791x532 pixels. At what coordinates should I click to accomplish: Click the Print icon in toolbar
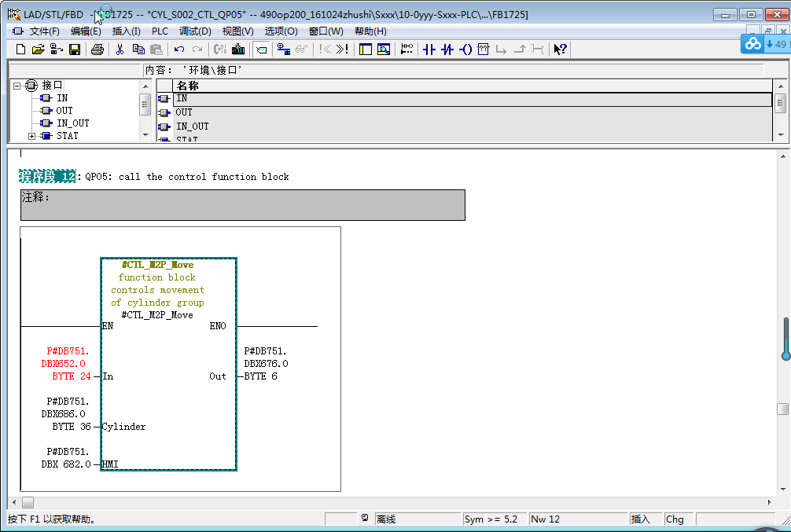97,50
